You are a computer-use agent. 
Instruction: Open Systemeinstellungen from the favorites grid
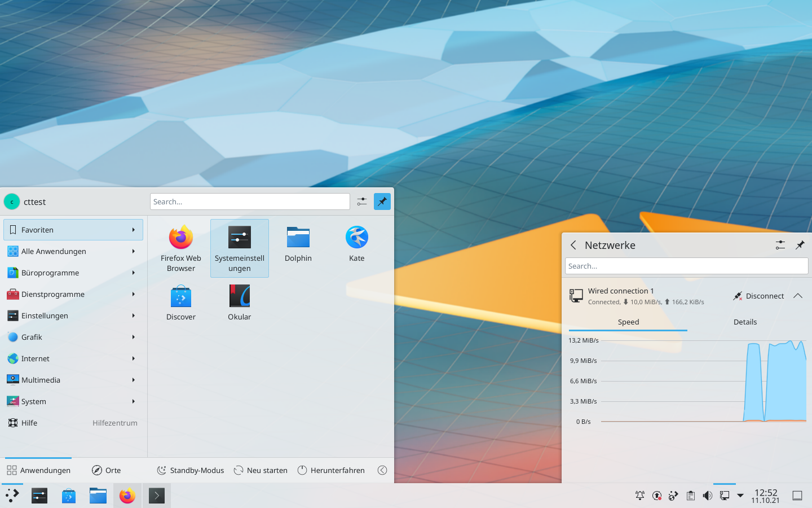(239, 247)
